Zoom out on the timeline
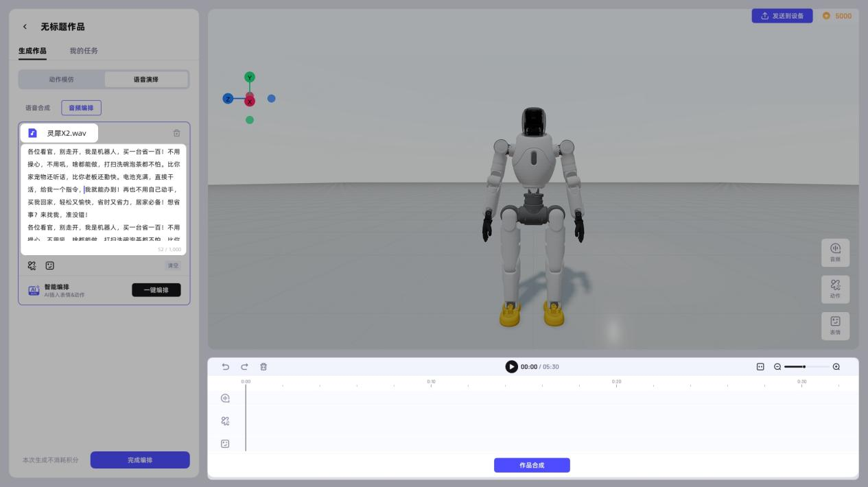This screenshot has height=487, width=868. pyautogui.click(x=777, y=367)
